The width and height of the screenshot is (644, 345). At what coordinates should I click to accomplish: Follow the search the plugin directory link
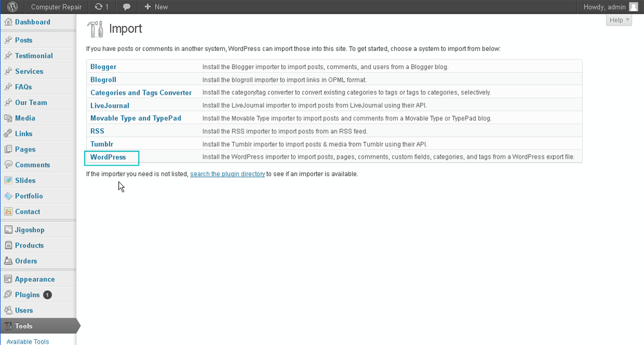coord(227,174)
